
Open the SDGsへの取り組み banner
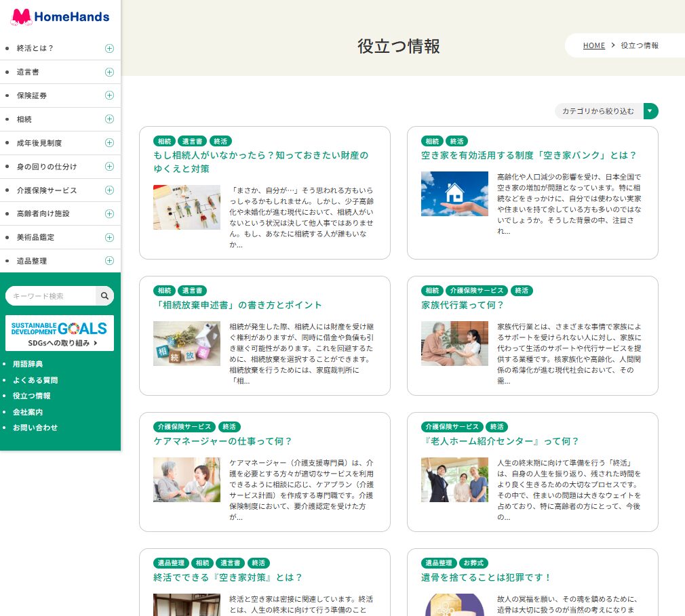pyautogui.click(x=60, y=333)
